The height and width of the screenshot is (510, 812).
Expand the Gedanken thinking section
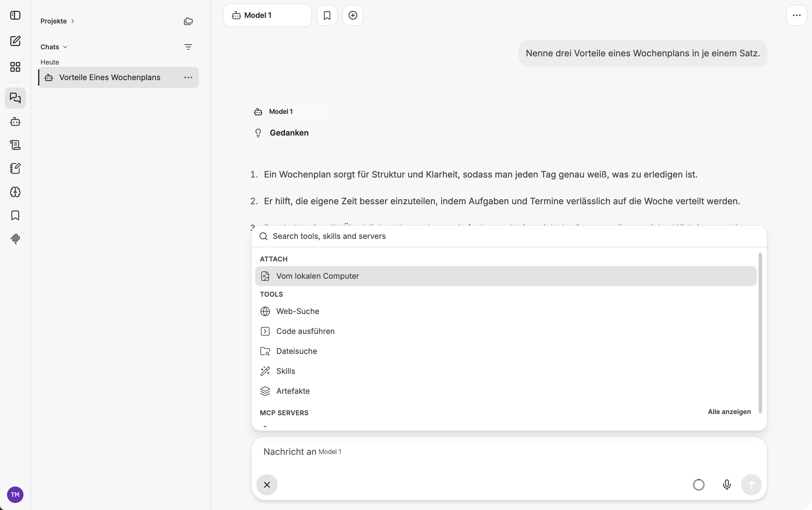[x=281, y=133]
